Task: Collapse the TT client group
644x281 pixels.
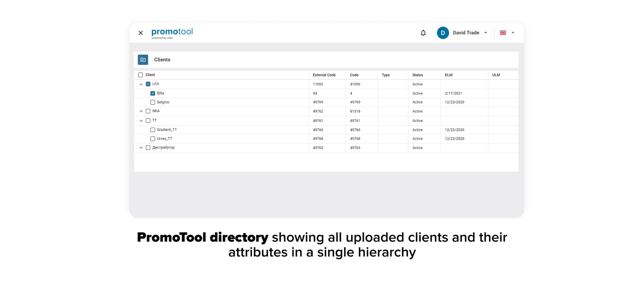Action: (141, 121)
